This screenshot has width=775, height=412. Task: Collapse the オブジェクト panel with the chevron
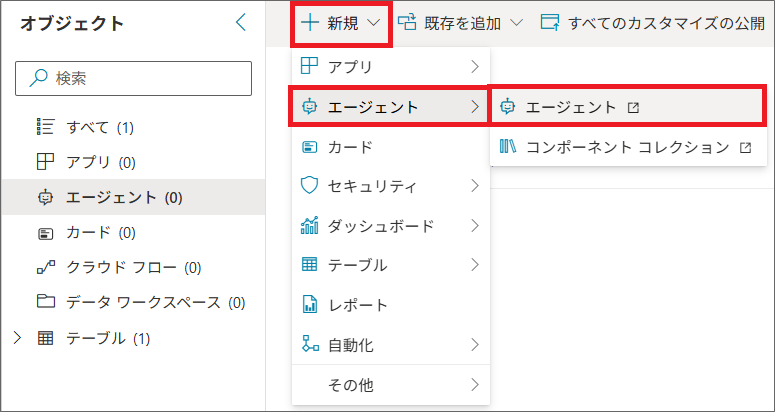[x=241, y=23]
